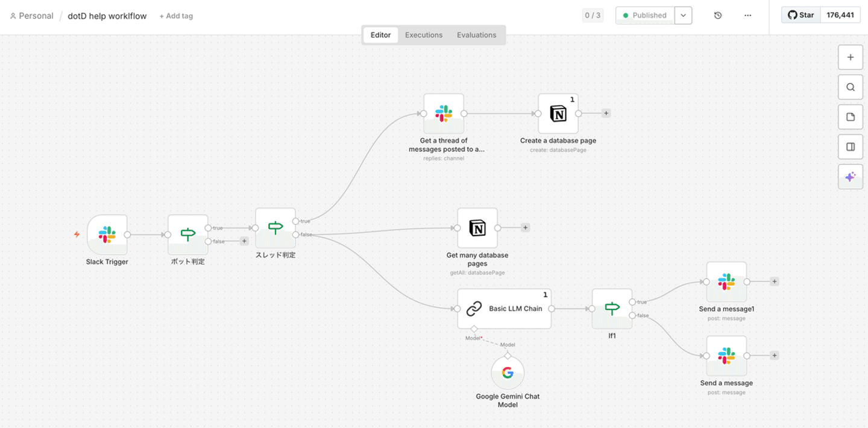Click the Add tag link
Viewport: 868px width, 428px height.
pyautogui.click(x=176, y=16)
